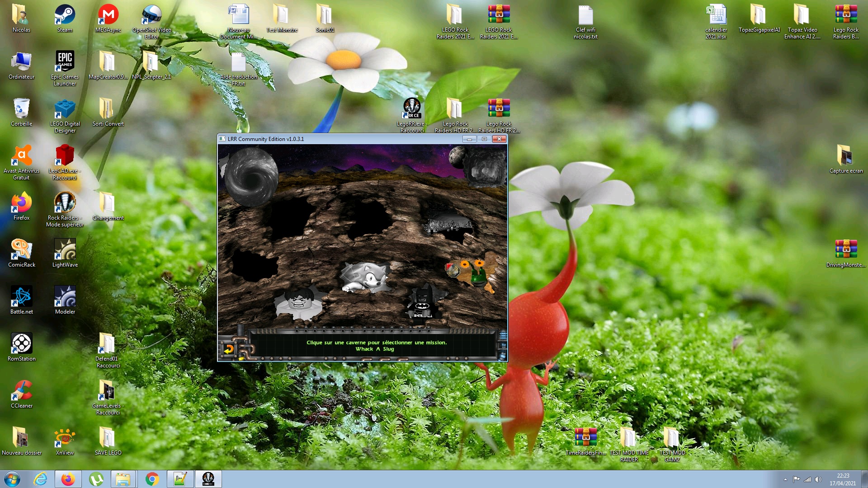The height and width of the screenshot is (488, 868).
Task: Select the Nicolas user folder icon
Action: coord(21,19)
